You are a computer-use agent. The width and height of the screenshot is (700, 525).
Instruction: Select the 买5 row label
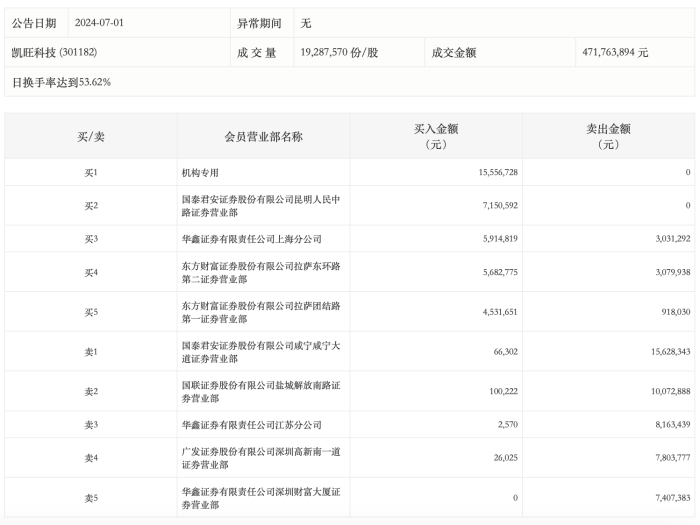(91, 312)
